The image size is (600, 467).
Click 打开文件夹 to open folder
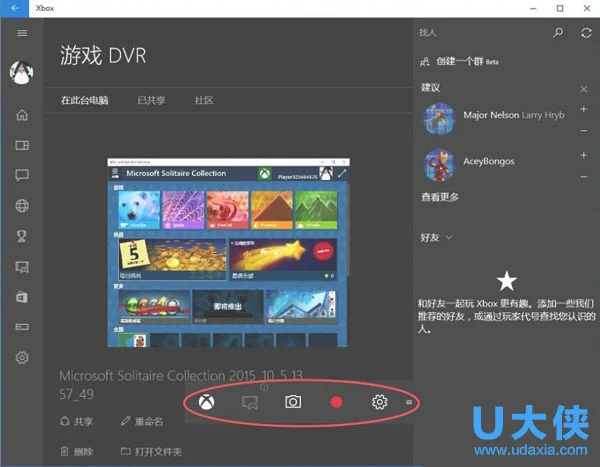pyautogui.click(x=151, y=452)
